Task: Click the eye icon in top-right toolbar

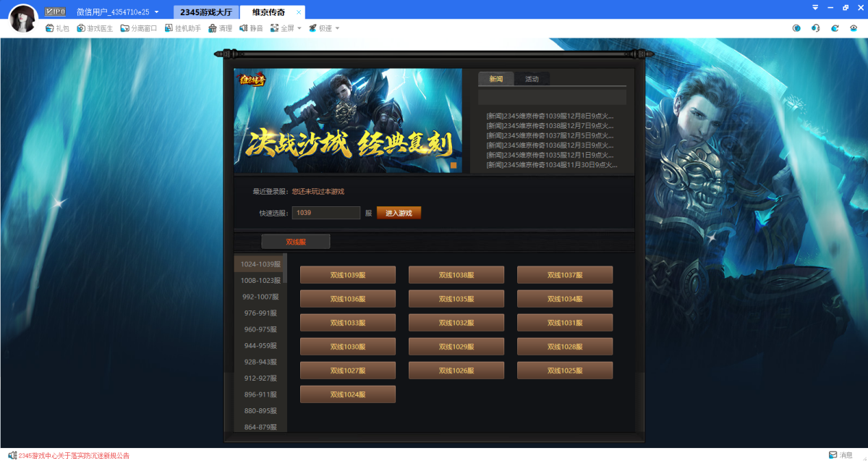Action: tap(854, 28)
